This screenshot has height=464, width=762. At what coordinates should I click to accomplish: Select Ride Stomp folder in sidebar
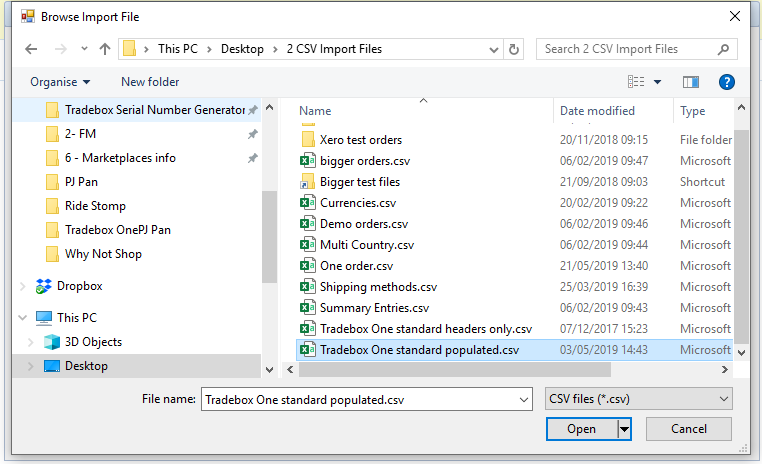(86, 206)
